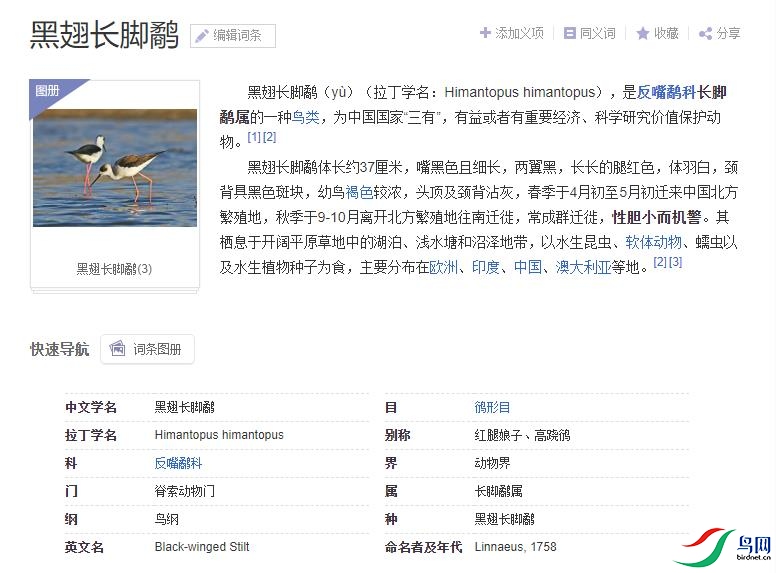
Task: Click the 快速导航 heading
Action: [x=59, y=349]
